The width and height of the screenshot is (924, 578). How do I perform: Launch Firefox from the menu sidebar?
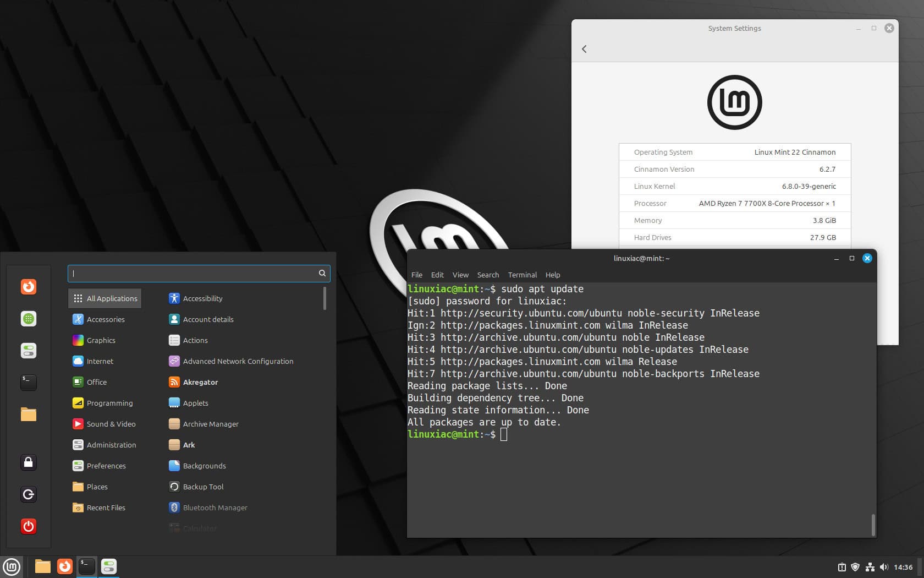tap(28, 287)
